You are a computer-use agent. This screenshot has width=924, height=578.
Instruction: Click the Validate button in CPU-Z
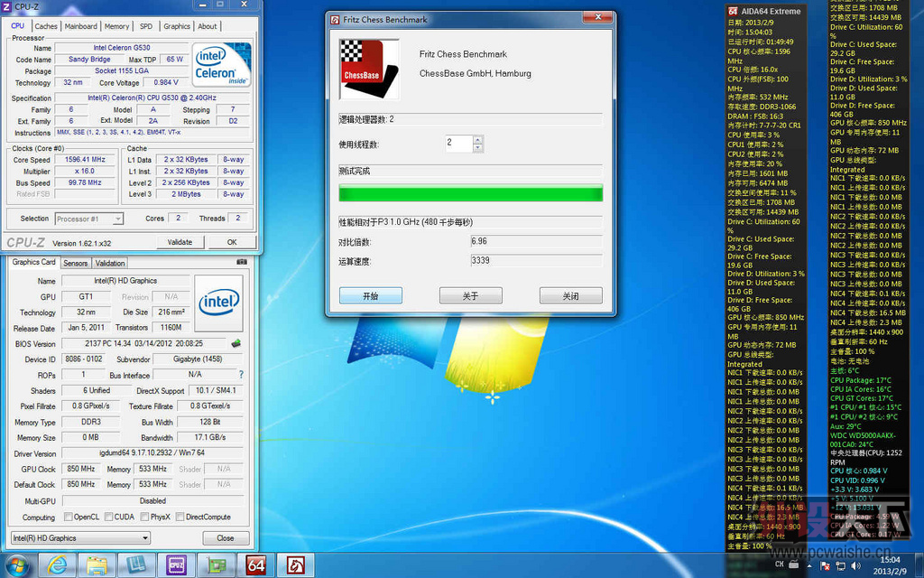180,242
